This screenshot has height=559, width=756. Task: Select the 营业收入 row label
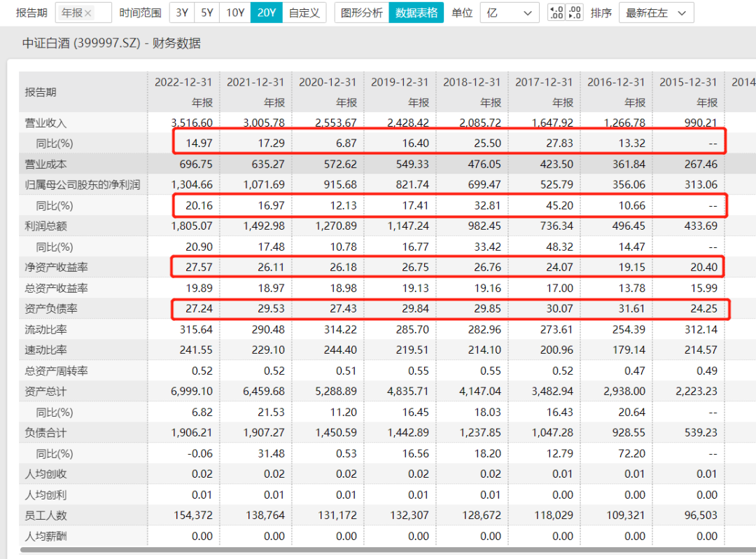pyautogui.click(x=45, y=123)
